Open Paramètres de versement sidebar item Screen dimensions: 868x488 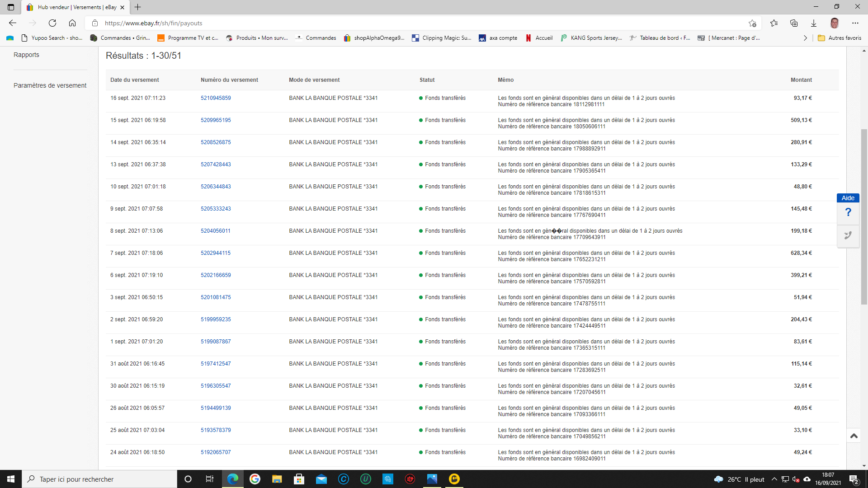point(50,85)
